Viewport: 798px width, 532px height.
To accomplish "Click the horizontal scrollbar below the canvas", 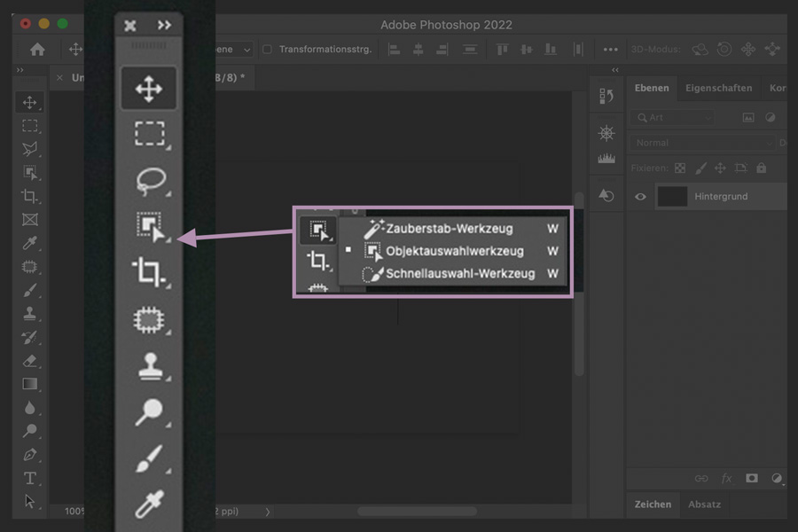I will (x=417, y=511).
